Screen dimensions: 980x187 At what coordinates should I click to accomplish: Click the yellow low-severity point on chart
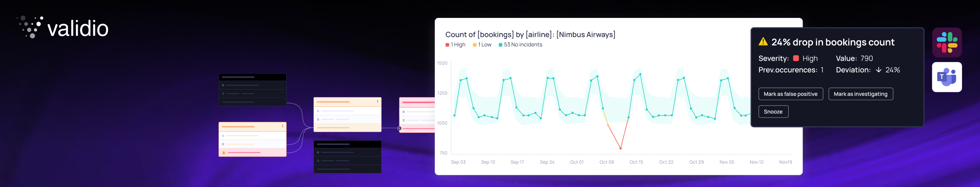click(607, 125)
